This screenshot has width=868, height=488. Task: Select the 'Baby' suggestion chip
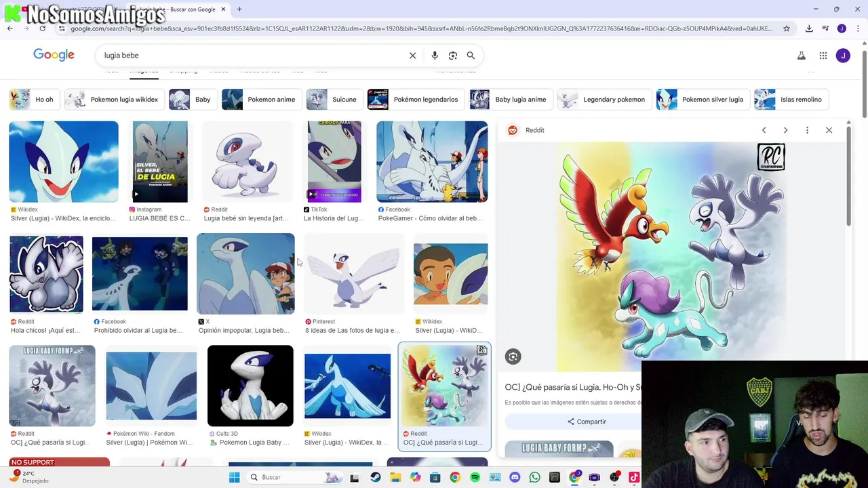[192, 100]
